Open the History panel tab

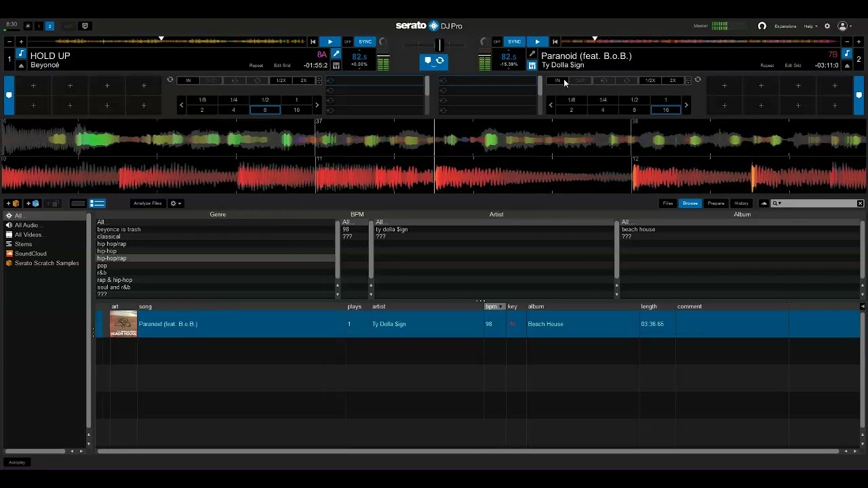click(x=741, y=203)
